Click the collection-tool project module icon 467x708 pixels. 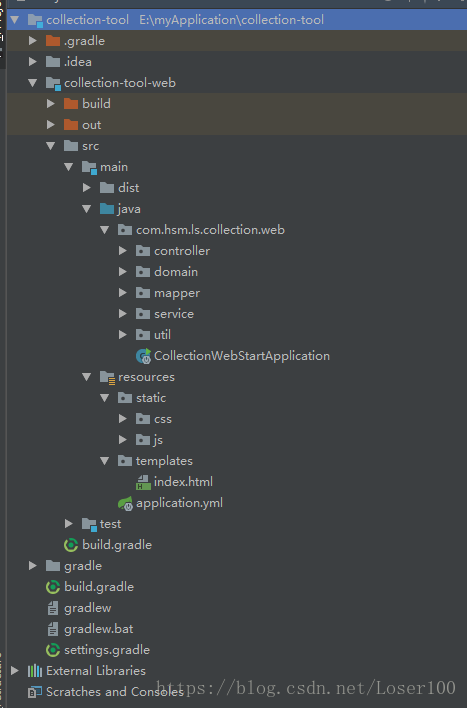pyautogui.click(x=35, y=20)
